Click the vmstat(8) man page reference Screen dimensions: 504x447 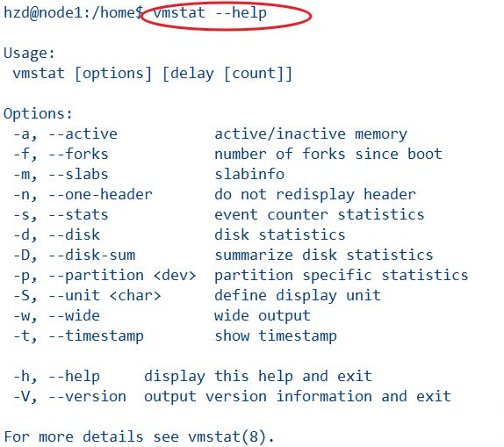pyautogui.click(x=227, y=437)
